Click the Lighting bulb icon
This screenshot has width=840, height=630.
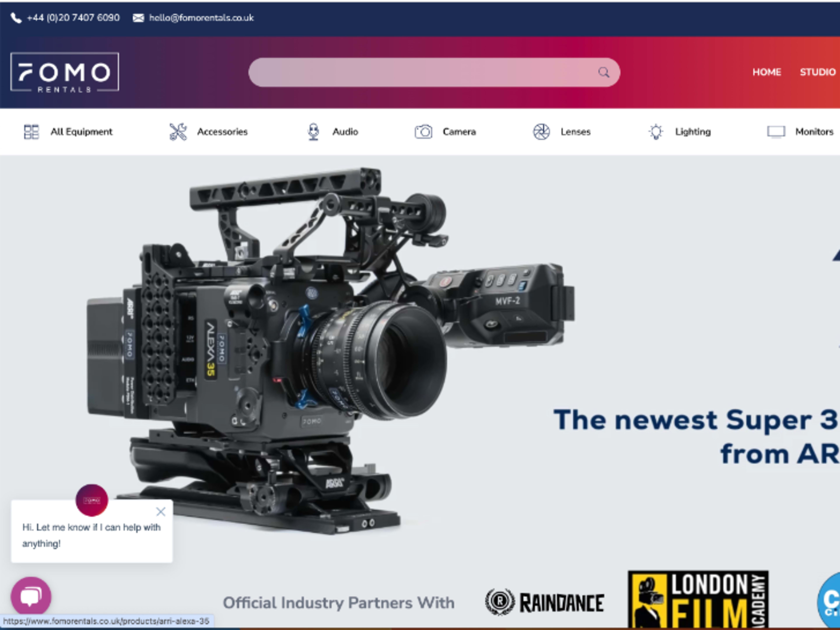point(656,132)
